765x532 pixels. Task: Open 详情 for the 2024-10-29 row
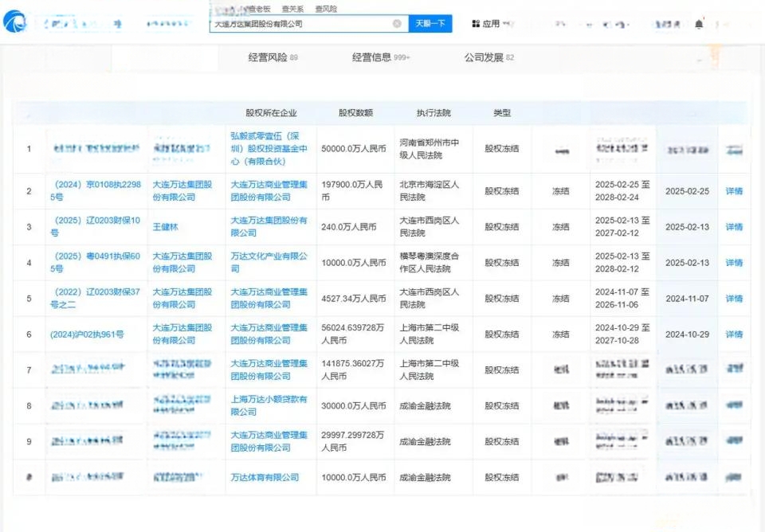point(734,334)
